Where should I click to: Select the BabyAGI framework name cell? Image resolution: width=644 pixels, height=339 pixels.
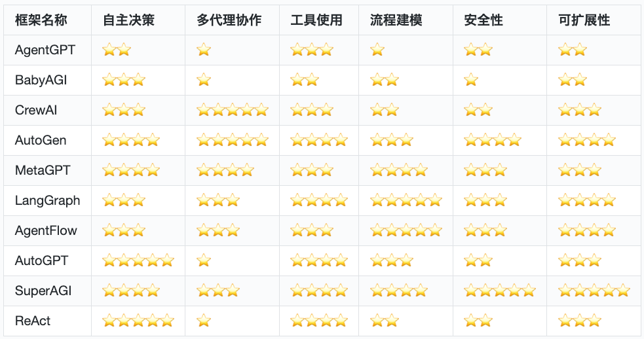pyautogui.click(x=41, y=80)
